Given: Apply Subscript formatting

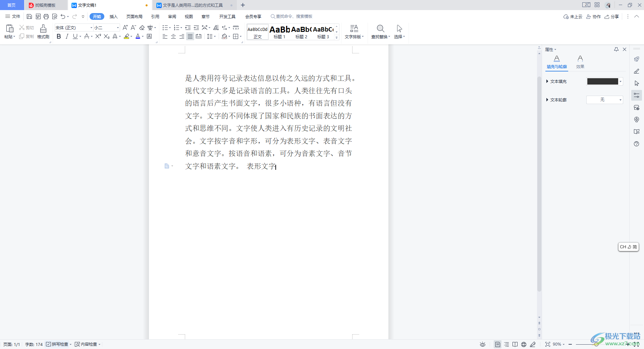Looking at the screenshot, I should 107,36.
